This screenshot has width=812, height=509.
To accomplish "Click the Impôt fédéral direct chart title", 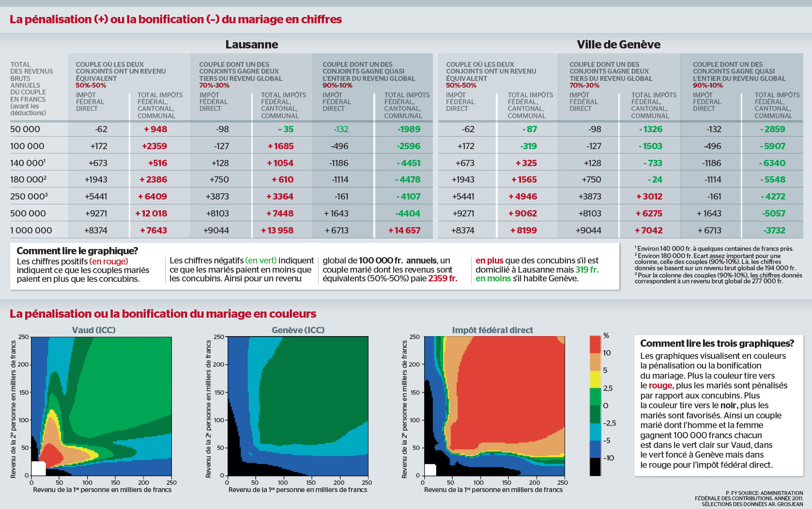I will pyautogui.click(x=492, y=330).
